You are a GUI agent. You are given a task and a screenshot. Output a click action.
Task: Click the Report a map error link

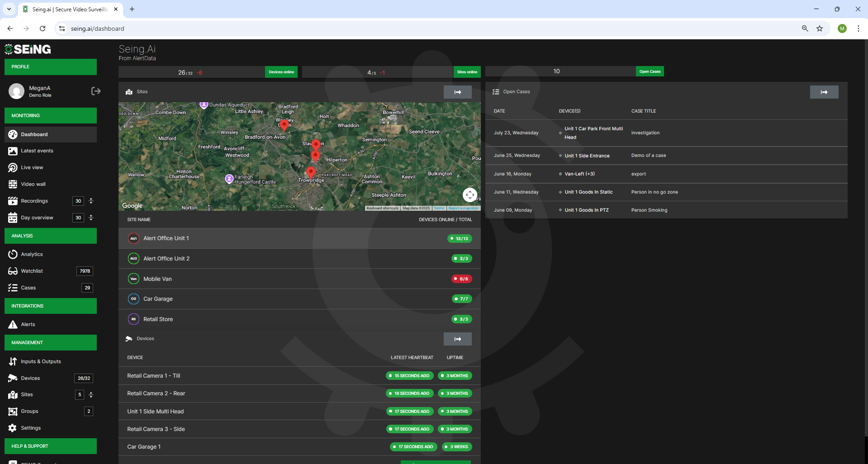coord(463,208)
